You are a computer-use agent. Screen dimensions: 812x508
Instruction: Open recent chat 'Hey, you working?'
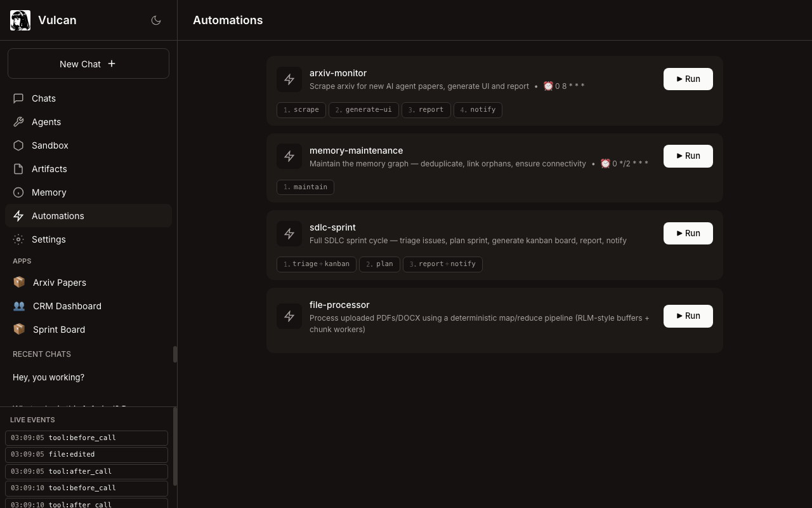point(48,377)
